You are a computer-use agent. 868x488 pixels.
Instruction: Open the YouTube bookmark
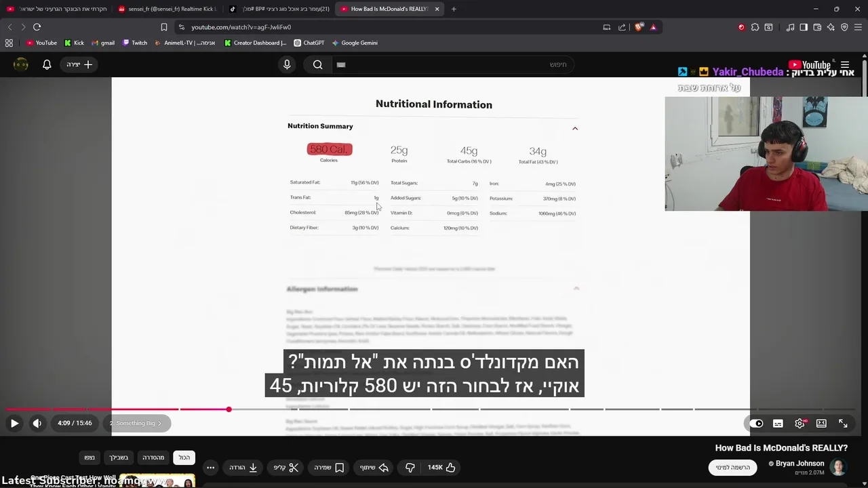[x=41, y=43]
